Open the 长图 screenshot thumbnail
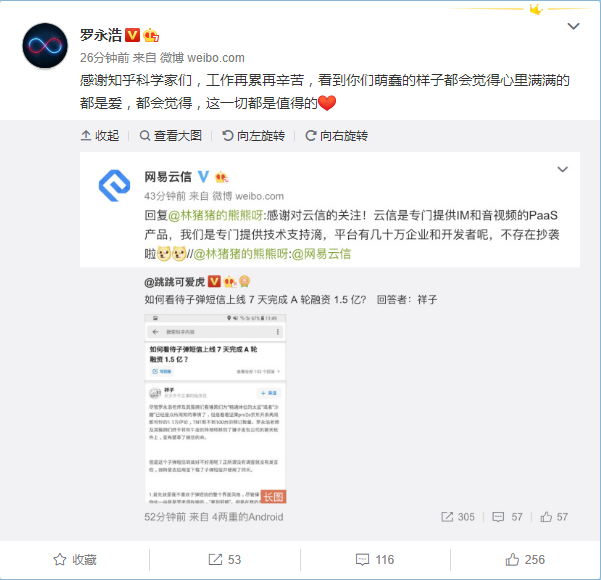The image size is (601, 580). pos(215,409)
